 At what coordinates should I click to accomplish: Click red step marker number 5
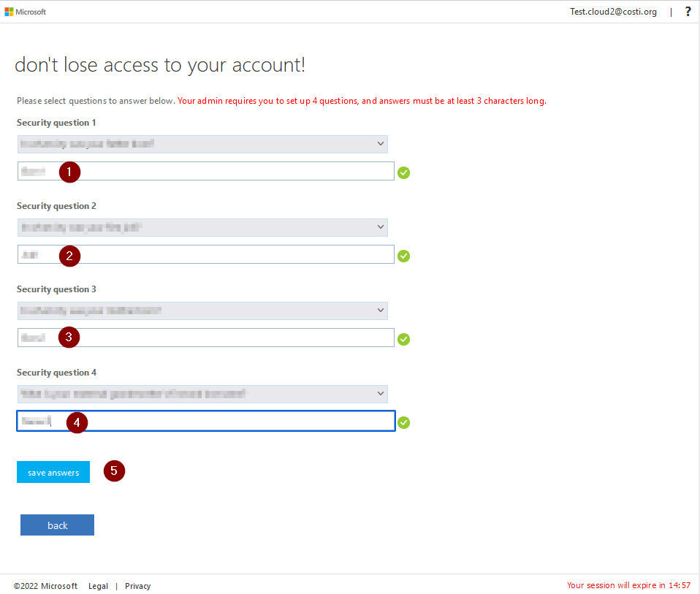coord(114,471)
